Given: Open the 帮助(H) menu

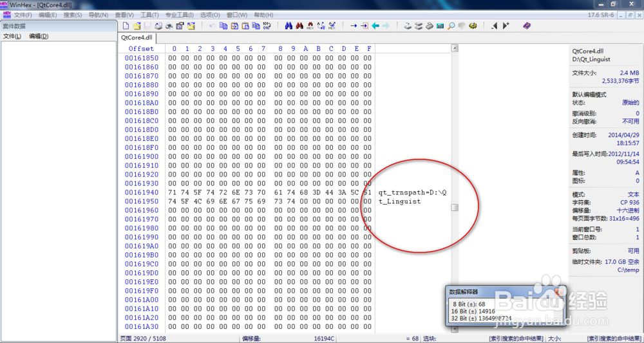Looking at the screenshot, I should click(263, 15).
